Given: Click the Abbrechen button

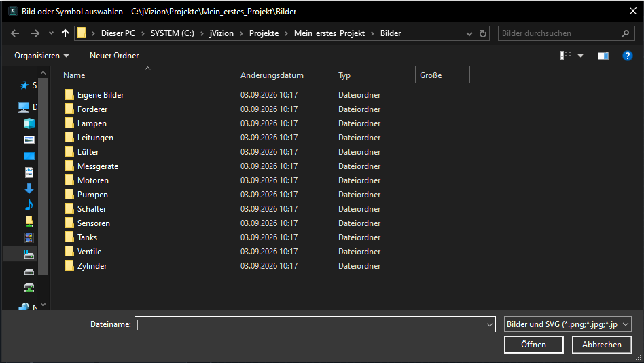Looking at the screenshot, I should [x=602, y=345].
